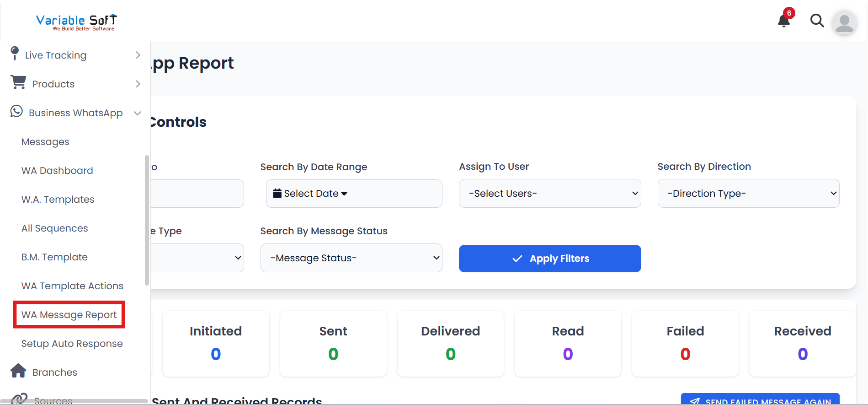The image size is (868, 405).
Task: Open the Select Users dropdown
Action: pyautogui.click(x=549, y=194)
